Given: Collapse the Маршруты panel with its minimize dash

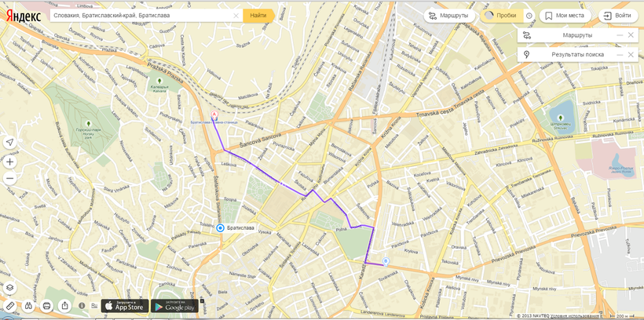Looking at the screenshot, I should click(620, 35).
